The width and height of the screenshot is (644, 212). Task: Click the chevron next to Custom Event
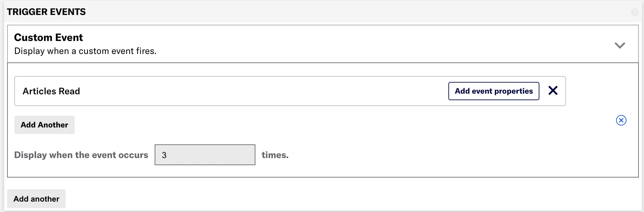620,45
